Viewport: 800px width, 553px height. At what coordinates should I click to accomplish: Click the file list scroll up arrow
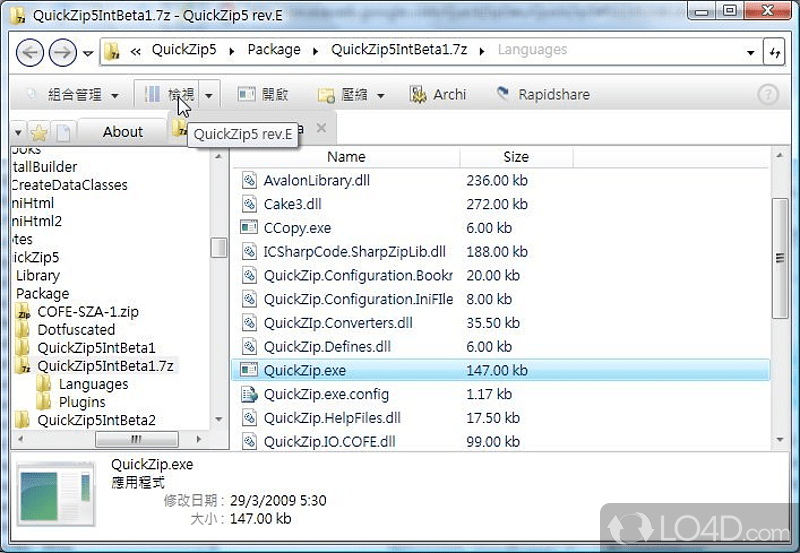point(780,155)
